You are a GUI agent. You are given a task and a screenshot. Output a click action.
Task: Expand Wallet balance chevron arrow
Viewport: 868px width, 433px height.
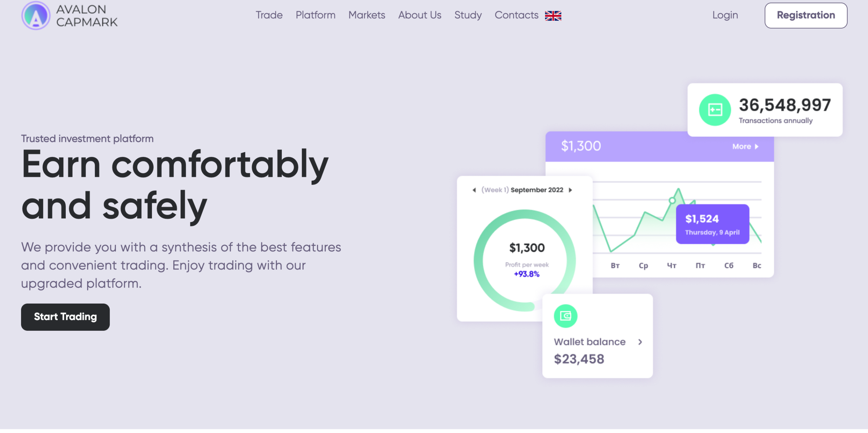click(x=640, y=342)
